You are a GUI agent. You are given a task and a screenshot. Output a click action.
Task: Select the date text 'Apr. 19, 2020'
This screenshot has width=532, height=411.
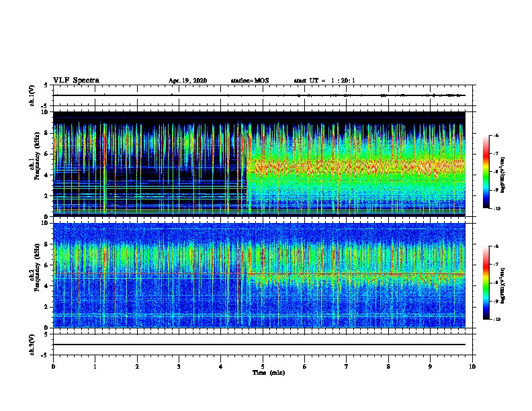(x=187, y=81)
